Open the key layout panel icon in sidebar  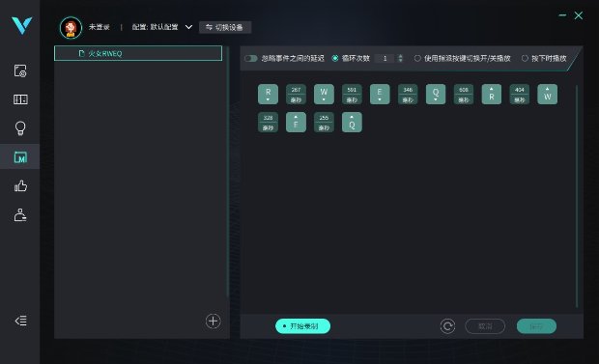point(20,99)
